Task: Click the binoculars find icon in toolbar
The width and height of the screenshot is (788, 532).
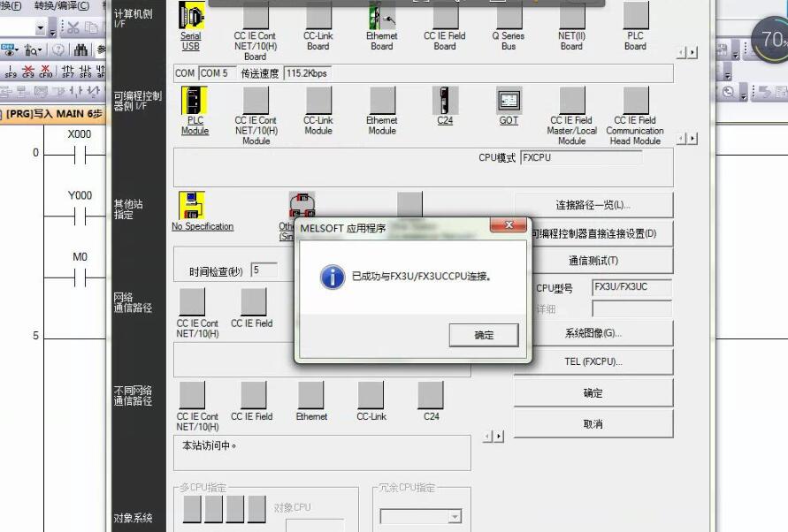Action: pos(81,50)
